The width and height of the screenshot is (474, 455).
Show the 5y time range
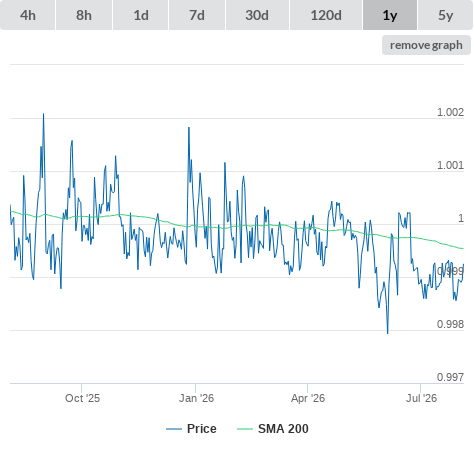point(445,15)
